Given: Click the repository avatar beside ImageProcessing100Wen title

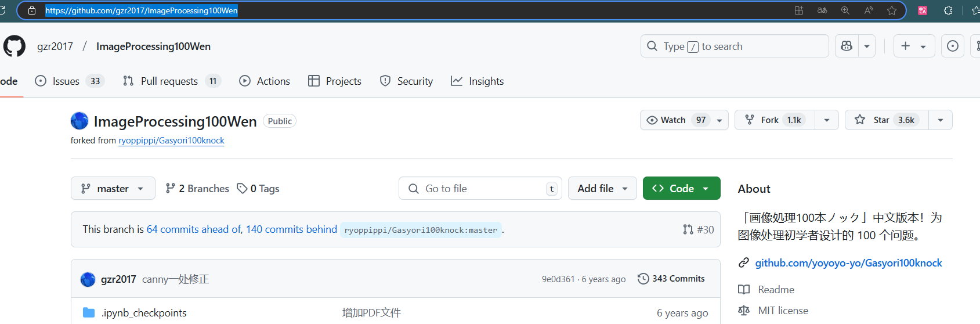Looking at the screenshot, I should click(x=79, y=121).
